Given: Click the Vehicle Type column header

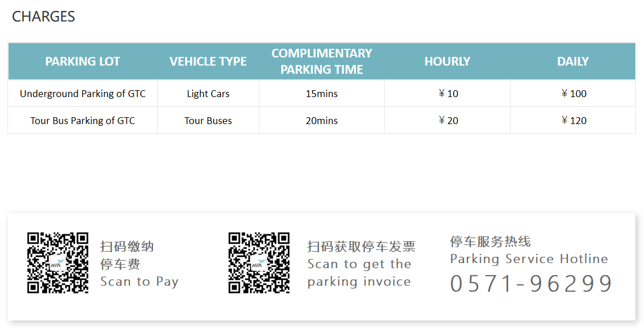Looking at the screenshot, I should [208, 61].
